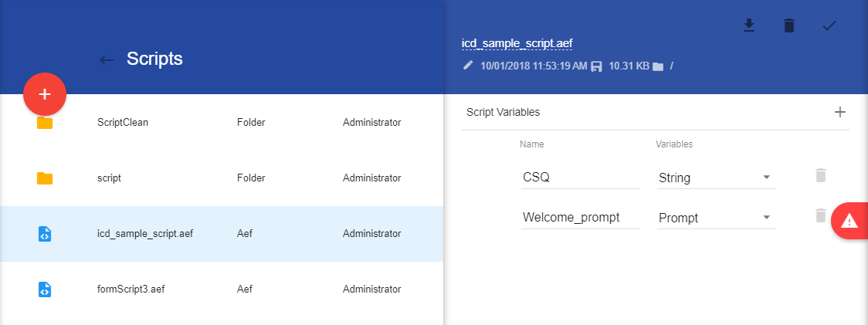868x325 pixels.
Task: Download the icd_sample_script.aef file
Action: click(748, 25)
